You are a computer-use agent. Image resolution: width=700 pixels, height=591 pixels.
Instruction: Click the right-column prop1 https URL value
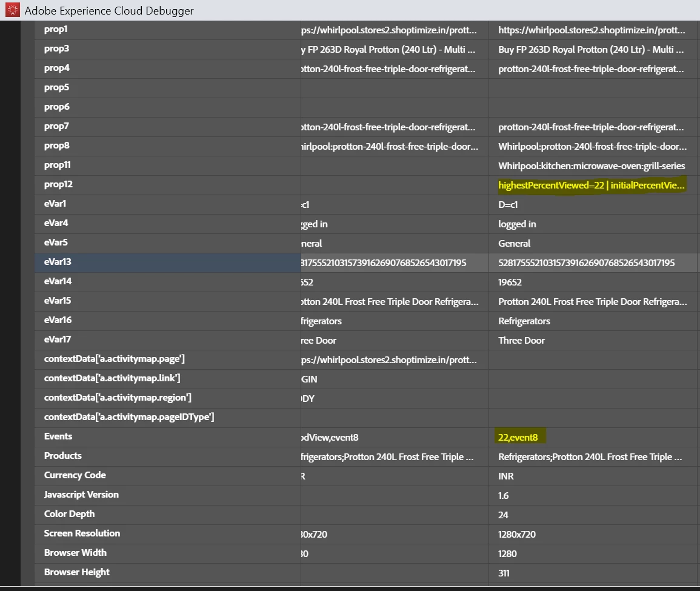tap(592, 30)
